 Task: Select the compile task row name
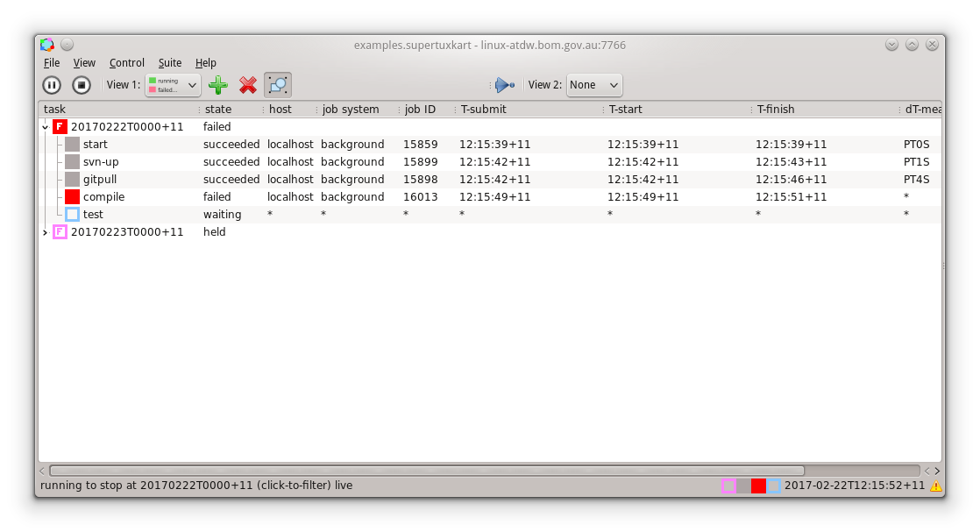click(x=103, y=197)
